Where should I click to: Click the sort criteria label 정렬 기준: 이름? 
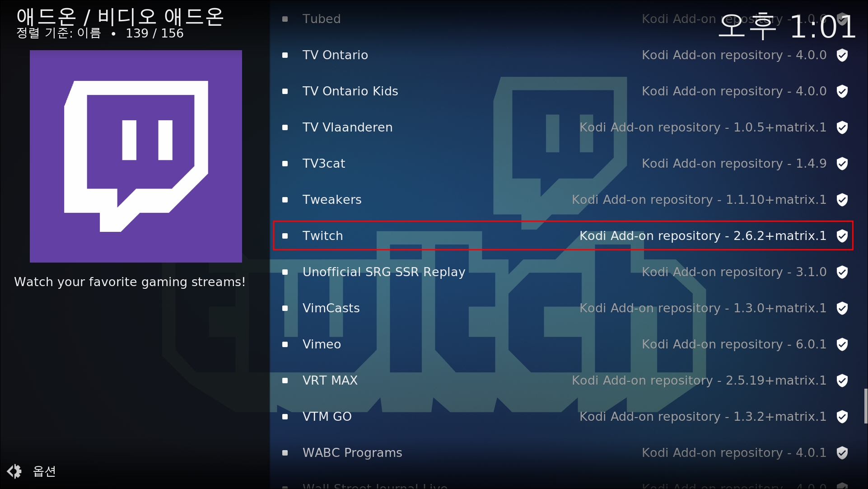point(59,33)
